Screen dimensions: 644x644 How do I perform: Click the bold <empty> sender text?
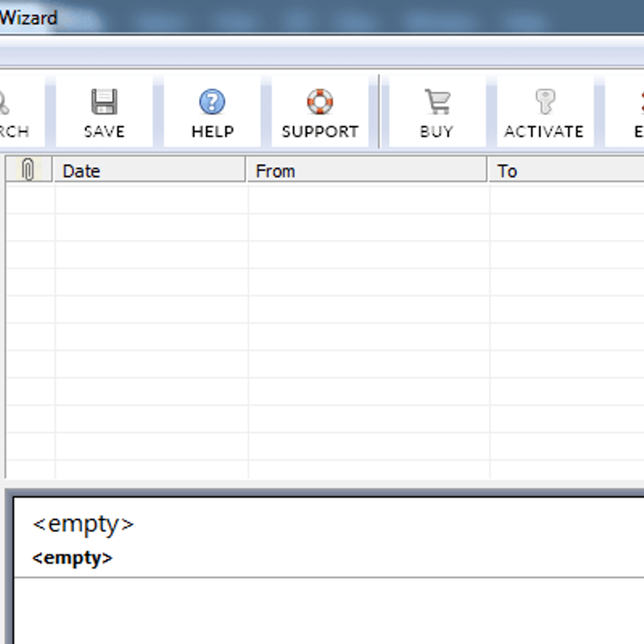pyautogui.click(x=72, y=558)
